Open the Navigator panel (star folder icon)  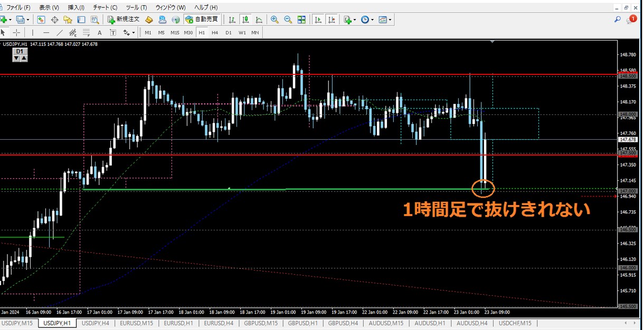(x=68, y=20)
